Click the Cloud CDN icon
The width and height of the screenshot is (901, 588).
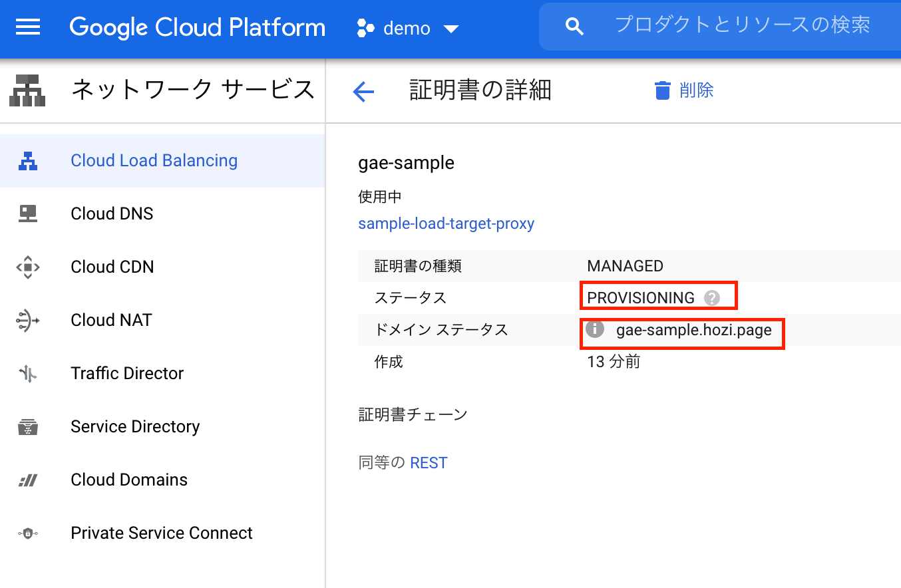click(x=28, y=267)
